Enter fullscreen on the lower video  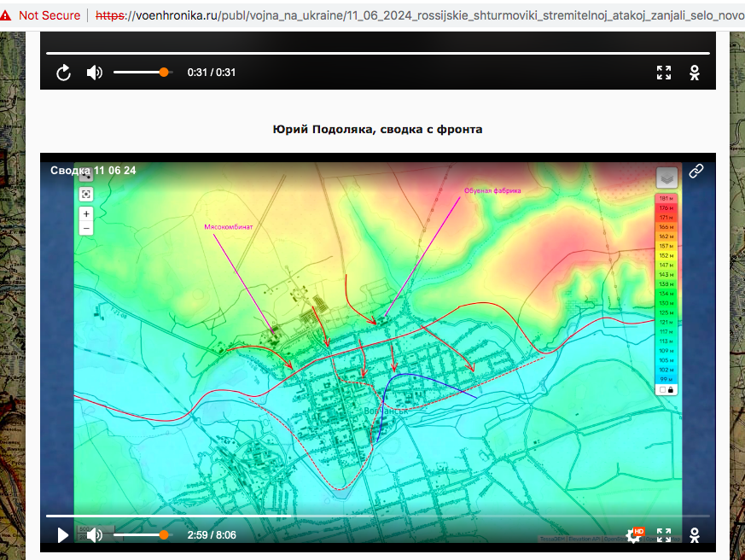tap(664, 535)
